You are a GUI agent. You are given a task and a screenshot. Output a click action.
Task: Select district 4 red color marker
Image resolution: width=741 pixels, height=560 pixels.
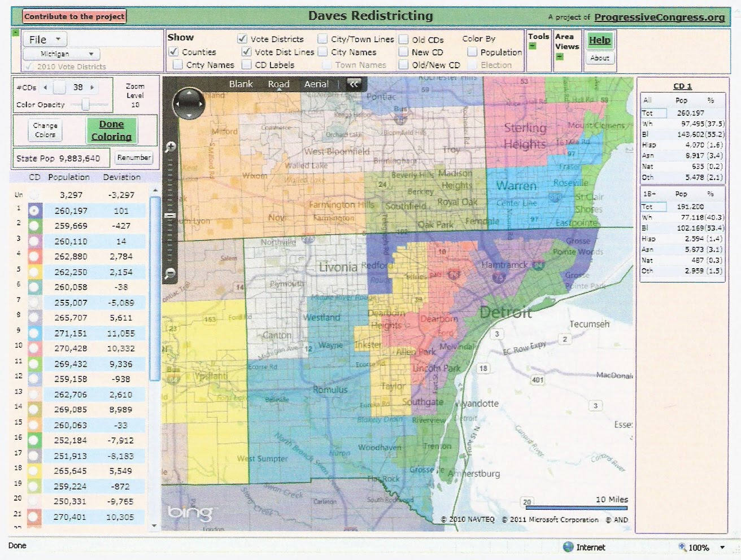[34, 257]
